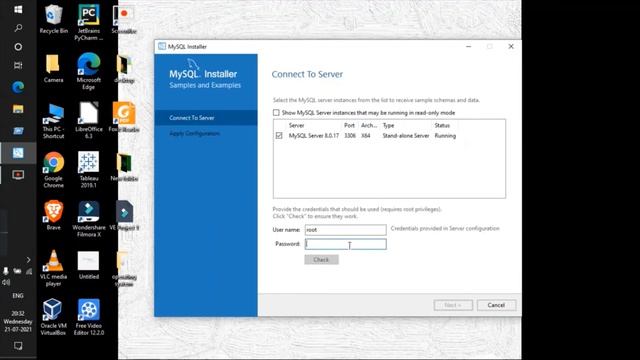Viewport: 640px width, 360px height.
Task: Click the MySQL Installer title bar icon
Action: pos(162,47)
